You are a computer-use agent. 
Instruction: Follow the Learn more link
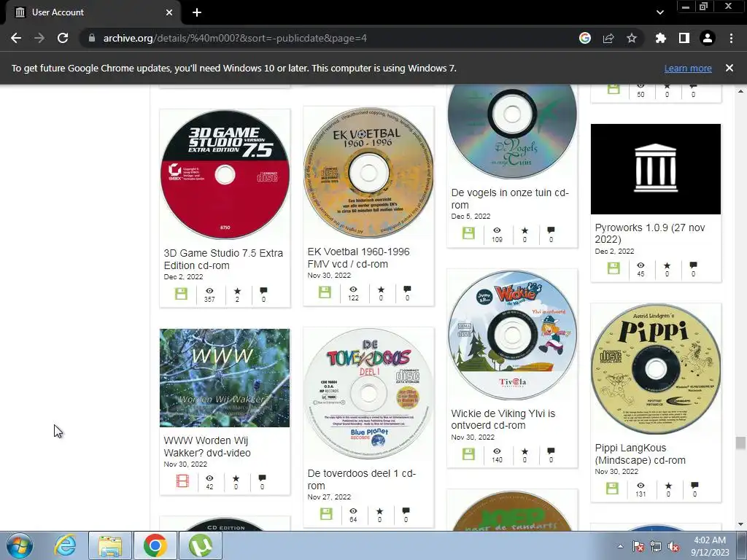pyautogui.click(x=688, y=68)
